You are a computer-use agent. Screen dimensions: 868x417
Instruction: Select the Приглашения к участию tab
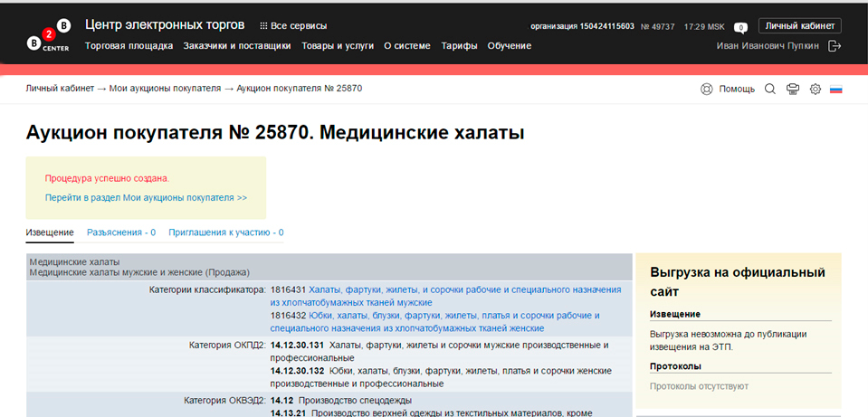[225, 232]
